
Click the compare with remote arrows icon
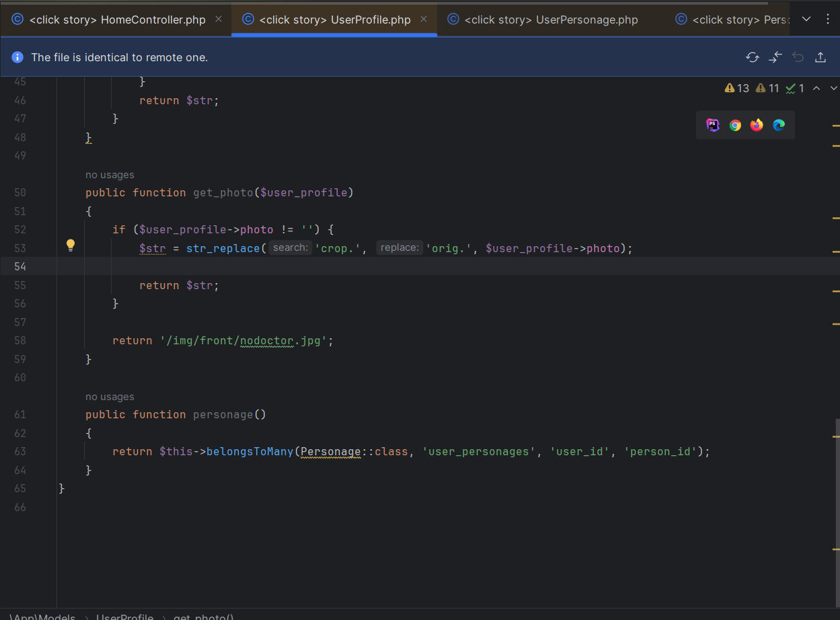775,57
